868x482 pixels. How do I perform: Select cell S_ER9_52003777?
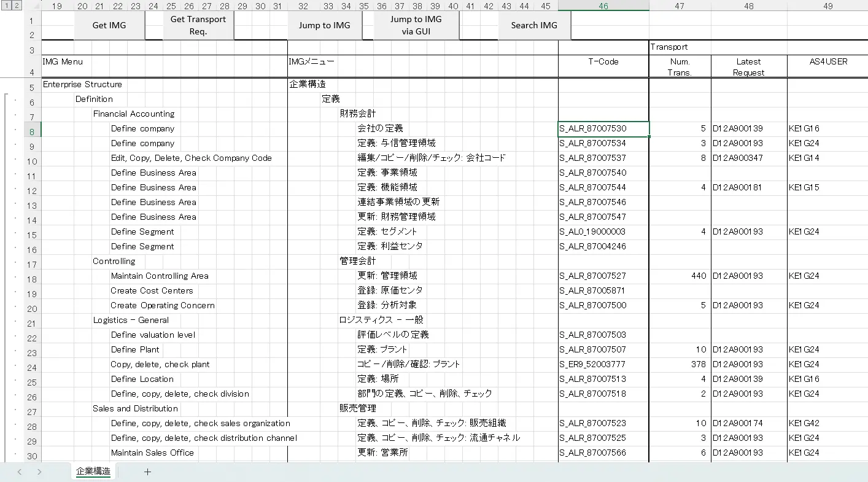pos(603,365)
